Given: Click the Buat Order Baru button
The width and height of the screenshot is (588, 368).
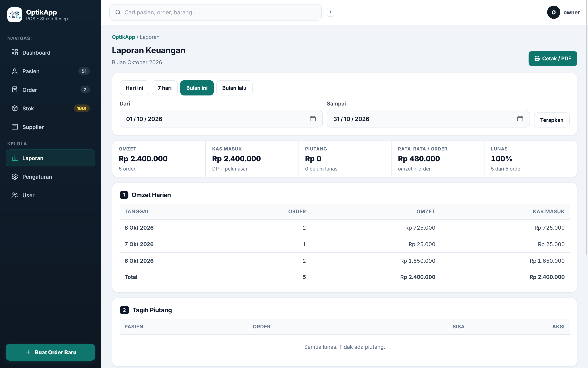Looking at the screenshot, I should point(50,352).
